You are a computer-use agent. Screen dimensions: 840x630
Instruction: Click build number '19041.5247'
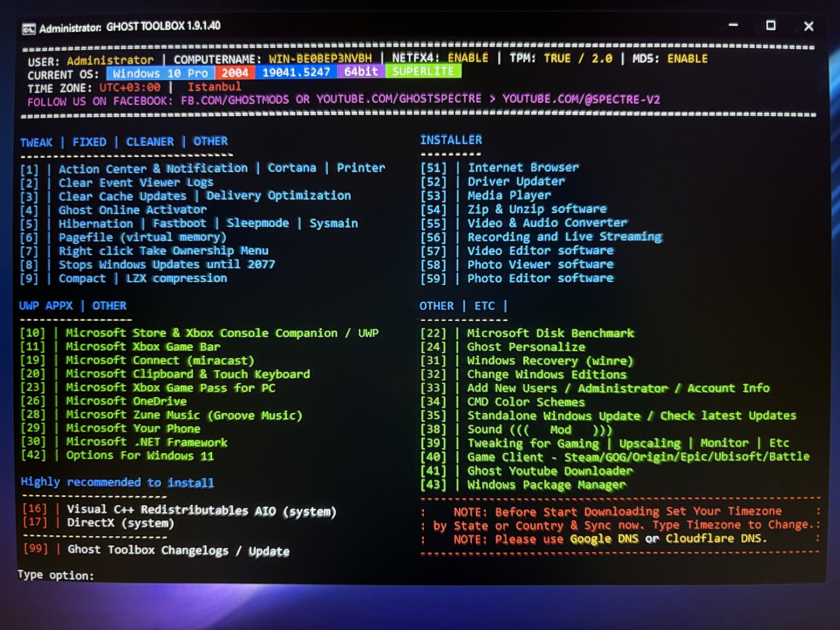[296, 72]
